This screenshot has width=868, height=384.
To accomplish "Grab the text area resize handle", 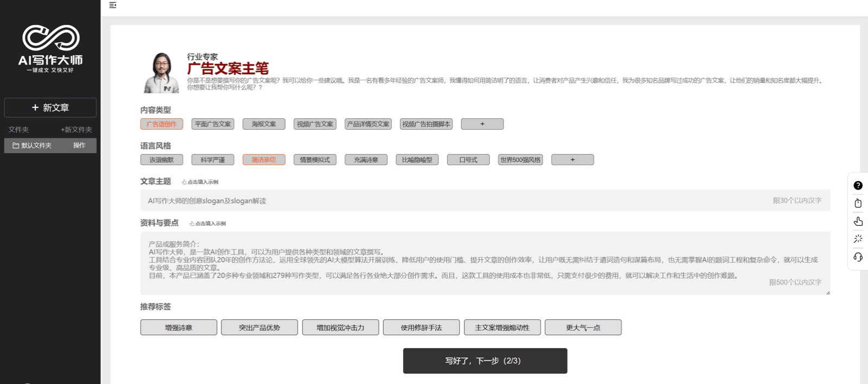I will pos(828,293).
